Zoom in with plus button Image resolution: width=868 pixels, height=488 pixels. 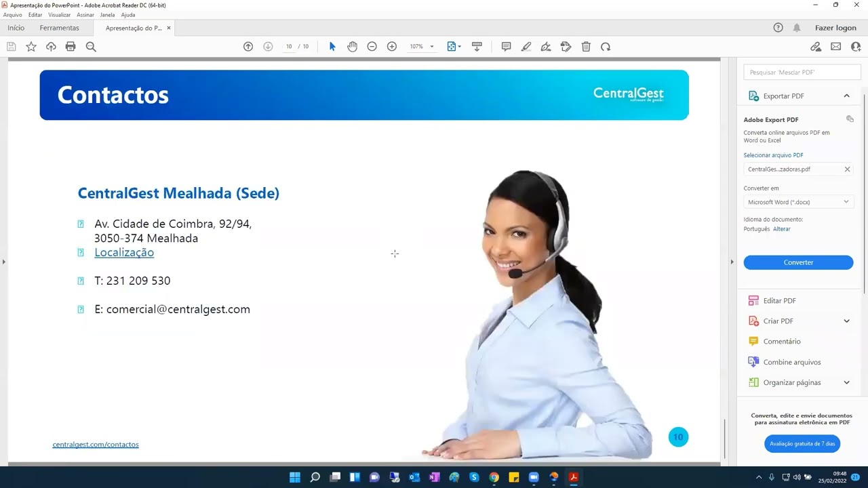click(x=392, y=47)
